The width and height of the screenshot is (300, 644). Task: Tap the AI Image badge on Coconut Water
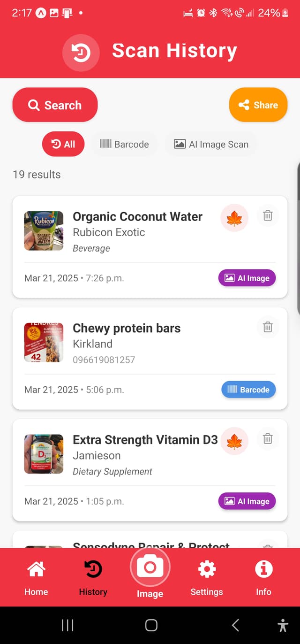[x=247, y=278]
